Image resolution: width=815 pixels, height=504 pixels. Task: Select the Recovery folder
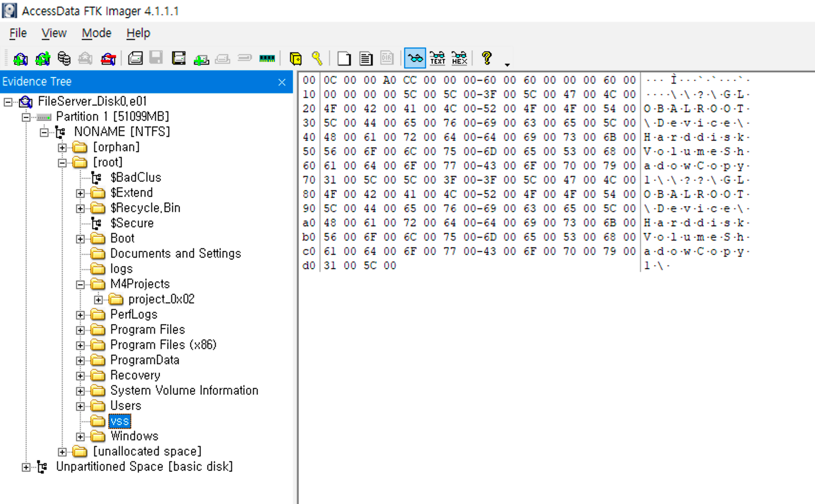point(135,375)
